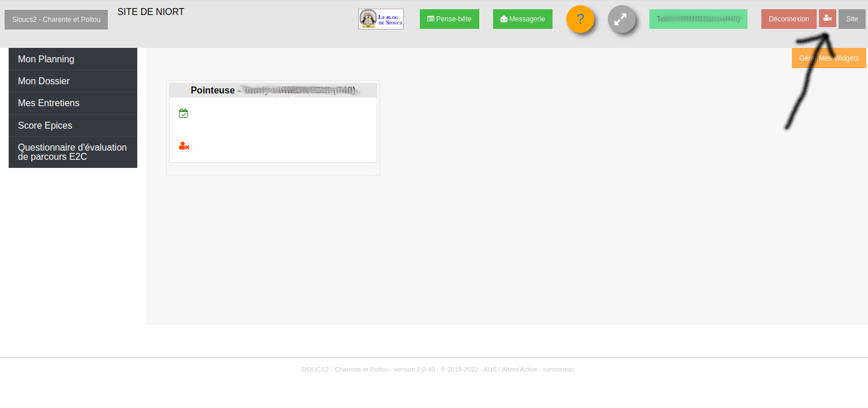Click the gray Site button
Image resolution: width=868 pixels, height=408 pixels.
(852, 19)
